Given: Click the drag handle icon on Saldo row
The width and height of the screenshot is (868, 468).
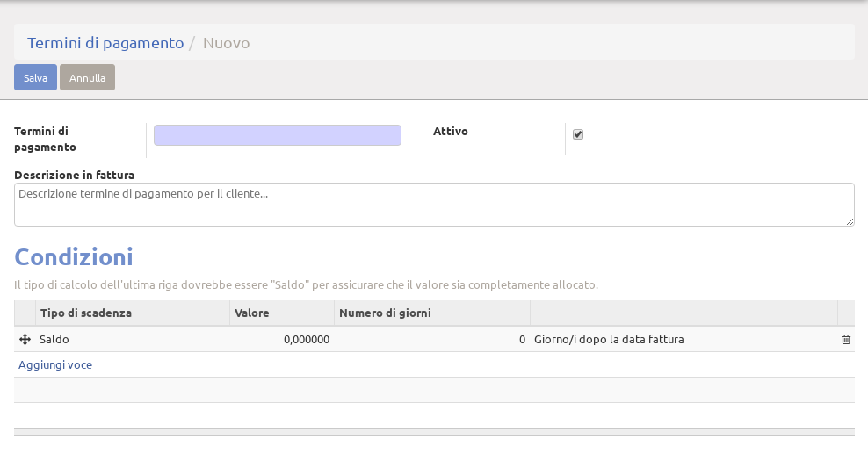Looking at the screenshot, I should [x=25, y=339].
